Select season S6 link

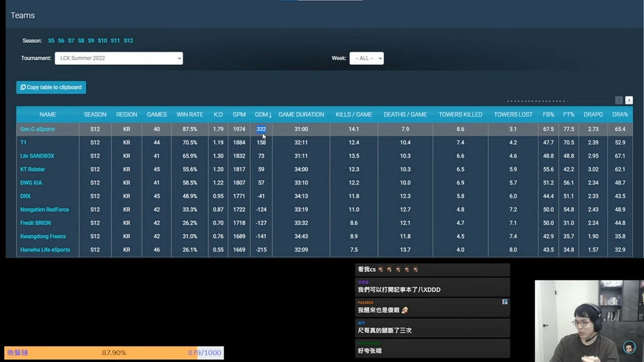(x=61, y=41)
